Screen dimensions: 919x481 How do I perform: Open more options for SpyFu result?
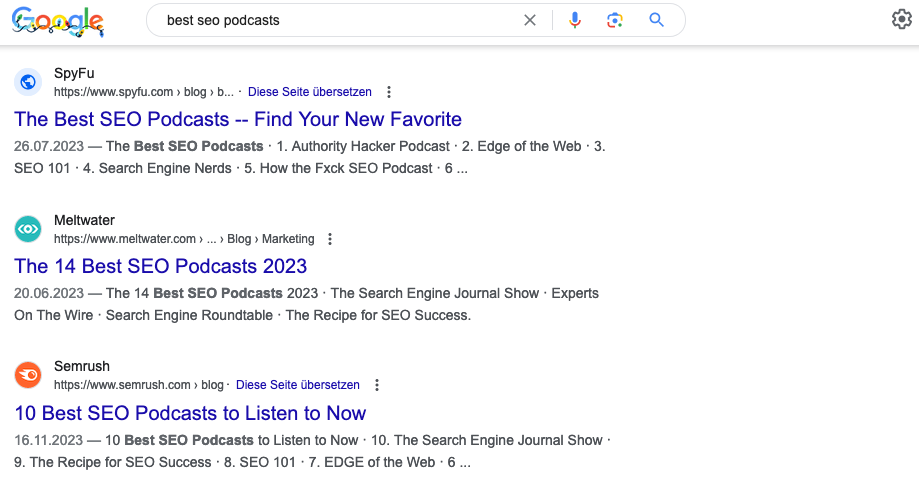coord(389,92)
